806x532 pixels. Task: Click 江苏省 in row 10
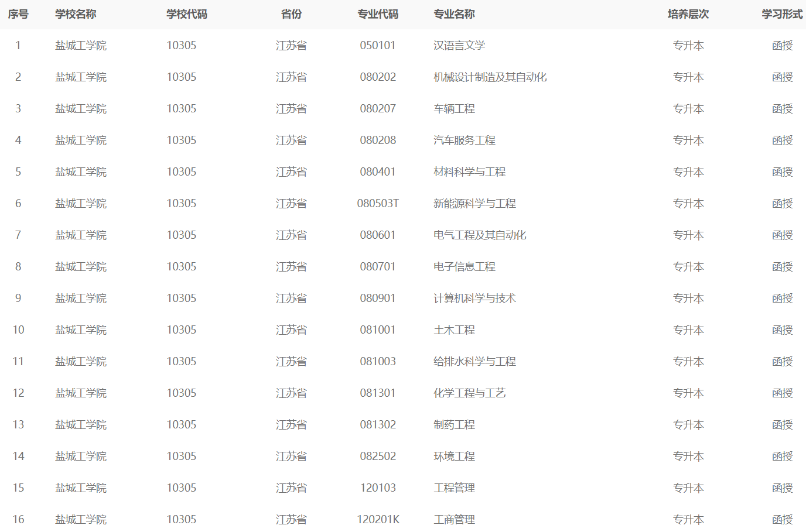coord(291,330)
